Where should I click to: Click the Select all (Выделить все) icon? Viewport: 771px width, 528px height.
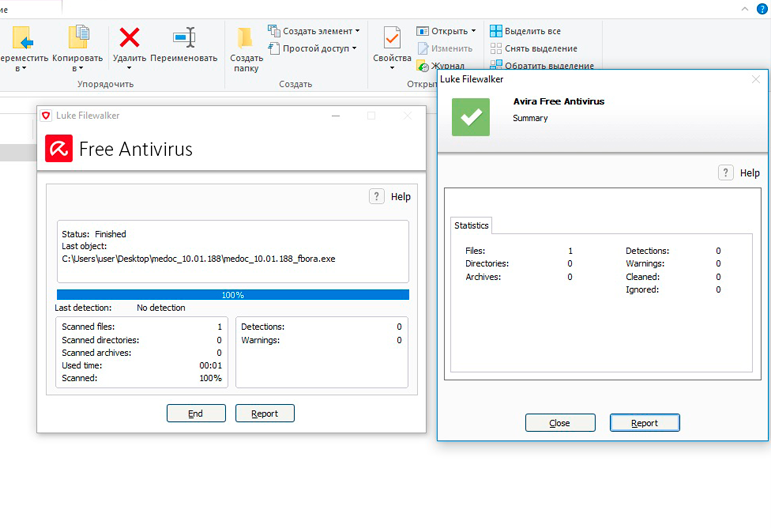(x=496, y=31)
